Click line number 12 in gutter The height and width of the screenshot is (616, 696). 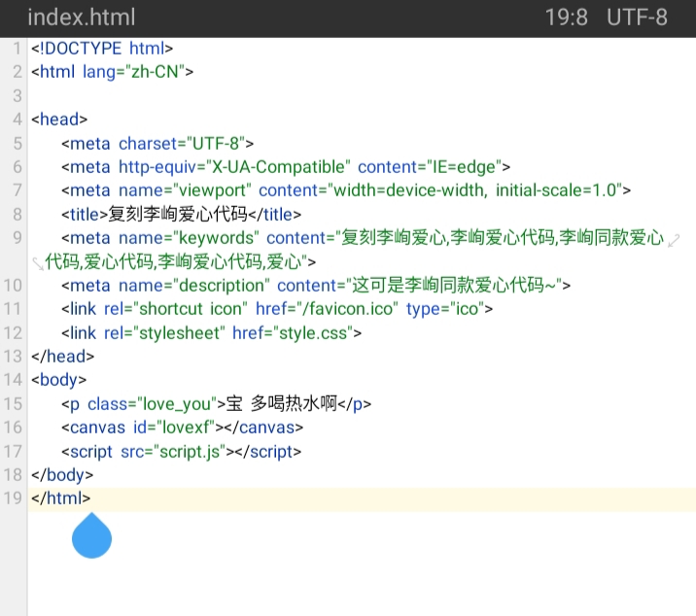[x=13, y=333]
